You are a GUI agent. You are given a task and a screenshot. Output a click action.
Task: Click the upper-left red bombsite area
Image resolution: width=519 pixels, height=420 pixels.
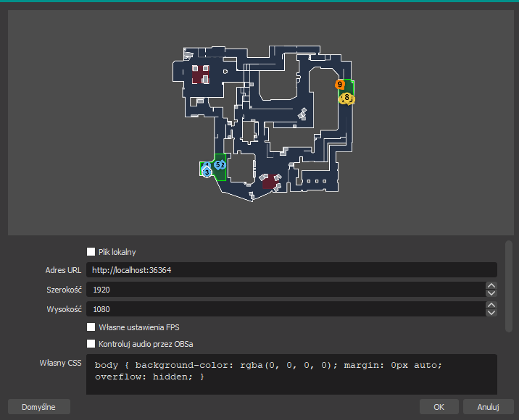tap(201, 75)
